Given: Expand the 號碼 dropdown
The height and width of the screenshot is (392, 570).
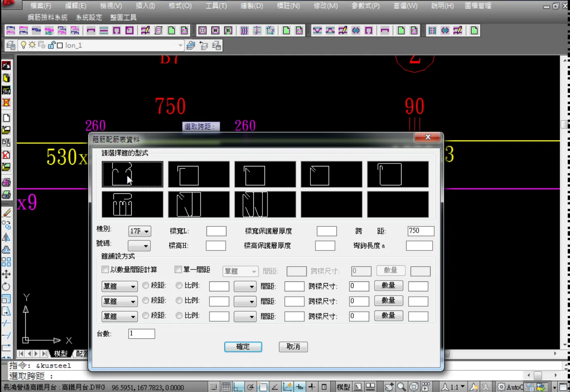Looking at the screenshot, I should pyautogui.click(x=139, y=246).
